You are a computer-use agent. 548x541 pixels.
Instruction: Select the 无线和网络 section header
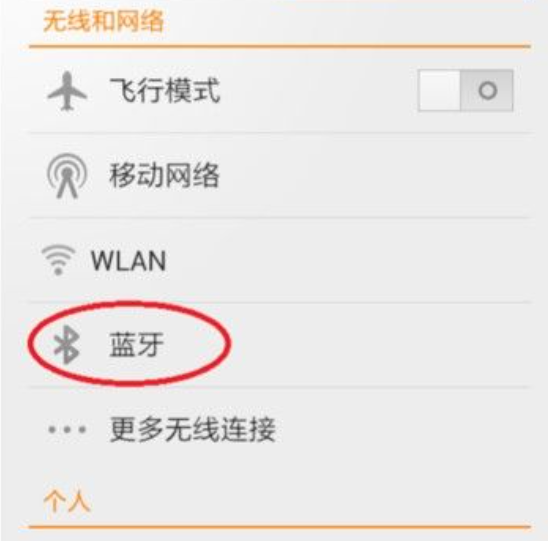(103, 21)
